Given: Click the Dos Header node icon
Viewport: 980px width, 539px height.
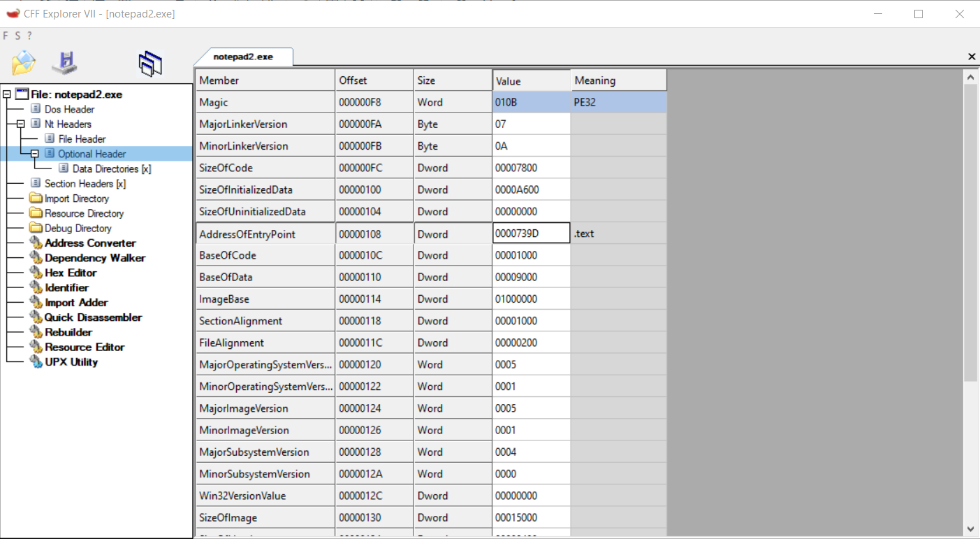Looking at the screenshot, I should (36, 109).
